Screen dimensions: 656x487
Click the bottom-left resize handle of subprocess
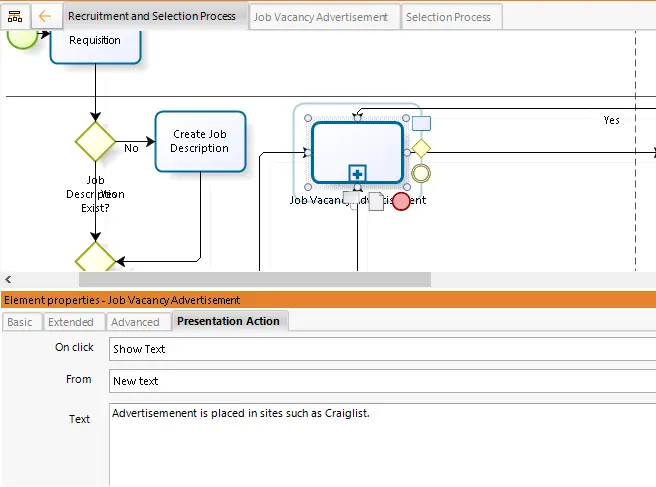[x=308, y=187]
